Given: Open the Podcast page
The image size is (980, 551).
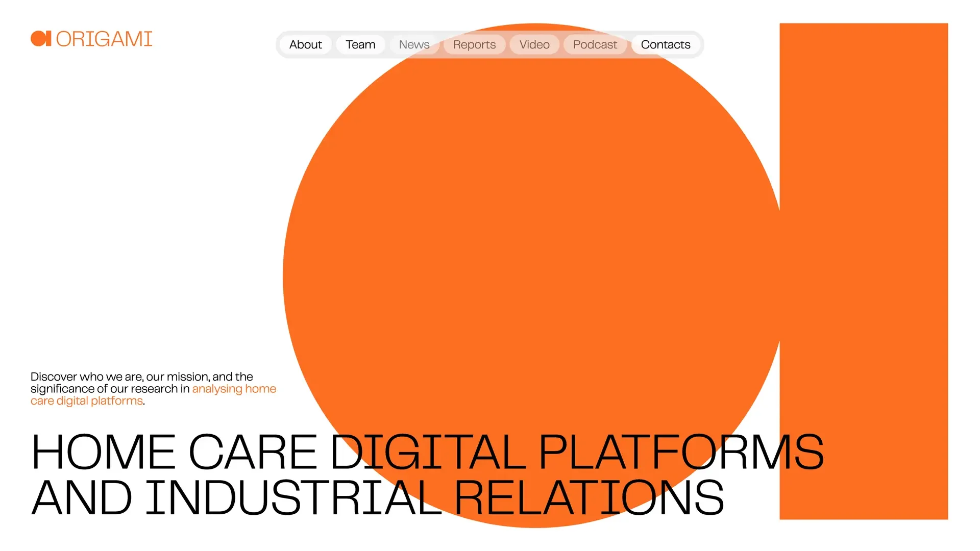Looking at the screenshot, I should tap(595, 45).
